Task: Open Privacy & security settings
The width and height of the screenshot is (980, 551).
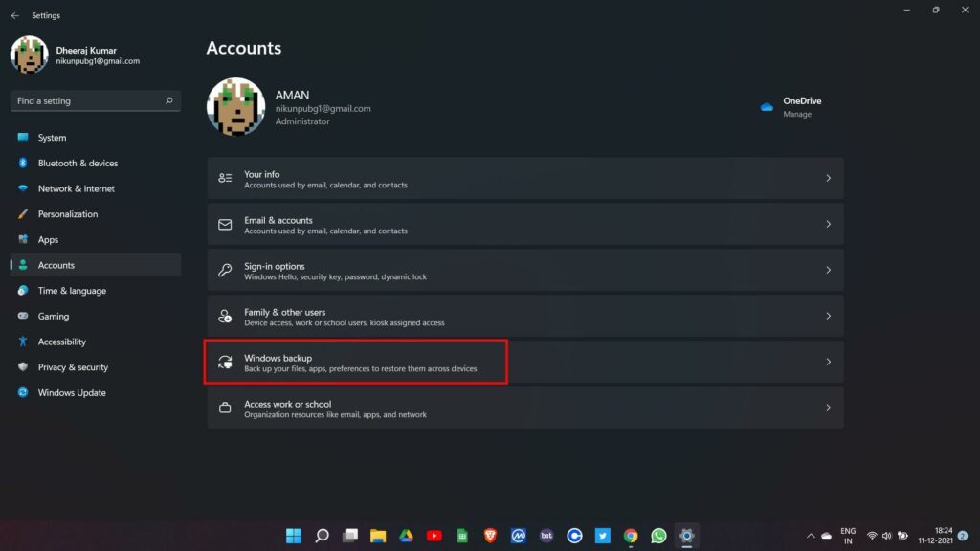Action: click(74, 366)
